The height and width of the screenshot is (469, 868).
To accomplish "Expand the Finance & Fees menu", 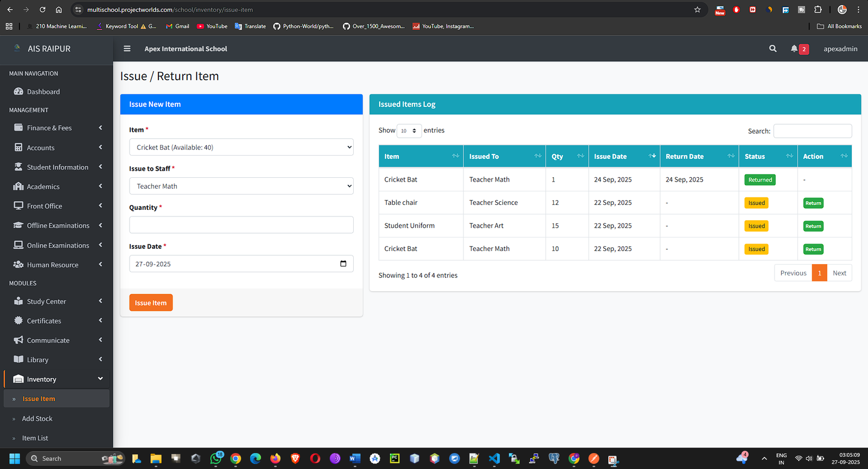I will tap(57, 128).
